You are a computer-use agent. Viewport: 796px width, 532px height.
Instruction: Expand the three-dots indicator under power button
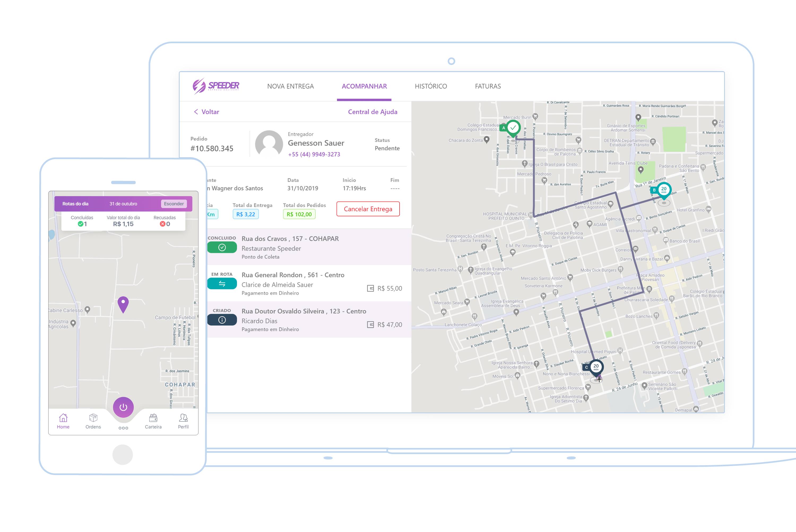click(x=123, y=428)
